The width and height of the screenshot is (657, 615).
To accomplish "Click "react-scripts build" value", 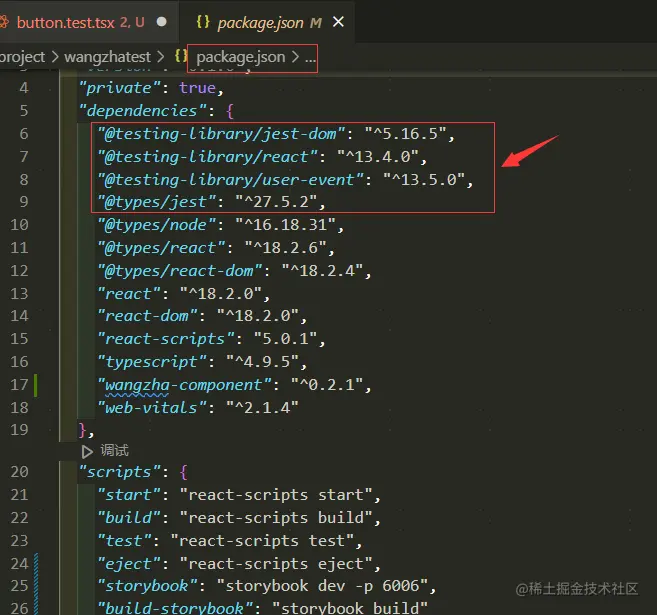I will pos(276,518).
